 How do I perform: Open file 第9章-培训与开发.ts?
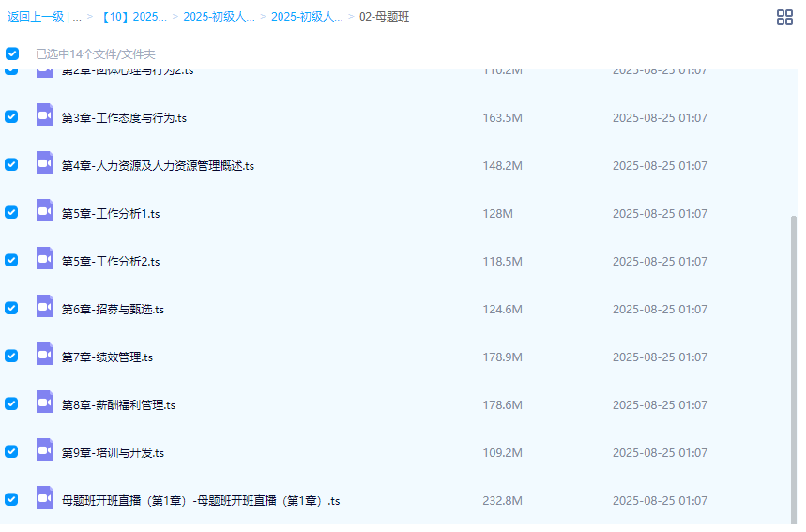click(x=113, y=452)
